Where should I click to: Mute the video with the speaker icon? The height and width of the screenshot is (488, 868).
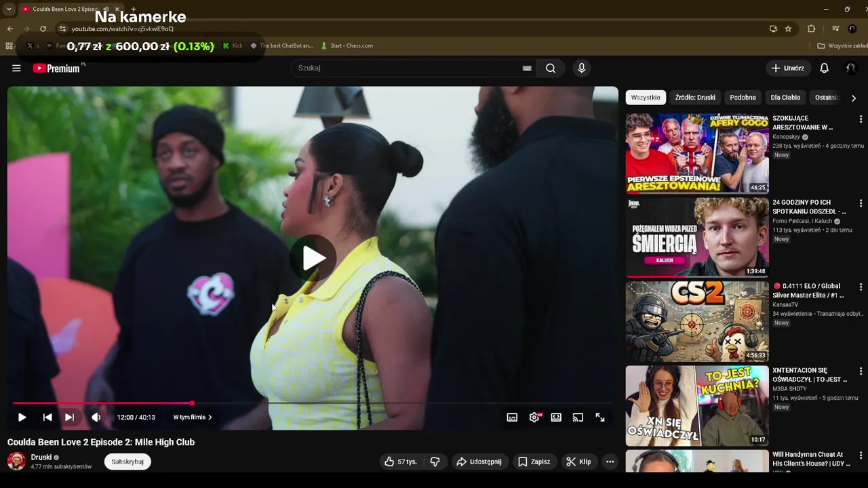[x=96, y=418]
